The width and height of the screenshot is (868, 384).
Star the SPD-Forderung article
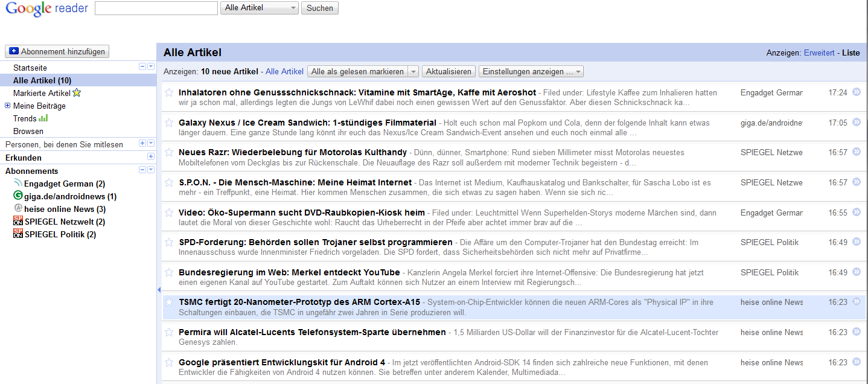point(169,242)
